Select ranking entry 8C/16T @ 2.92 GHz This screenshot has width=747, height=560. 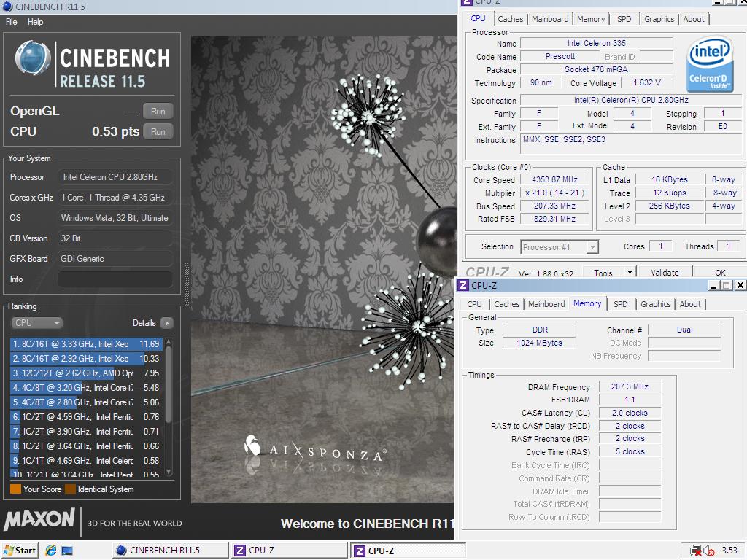tap(86, 359)
